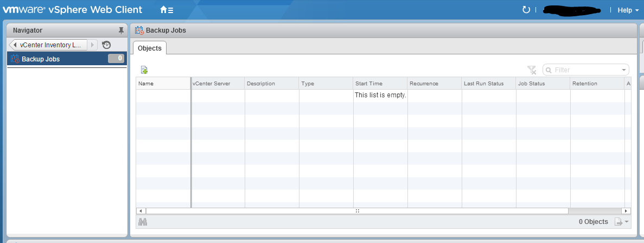Create a new backup job icon
This screenshot has height=243, width=644.
(144, 70)
